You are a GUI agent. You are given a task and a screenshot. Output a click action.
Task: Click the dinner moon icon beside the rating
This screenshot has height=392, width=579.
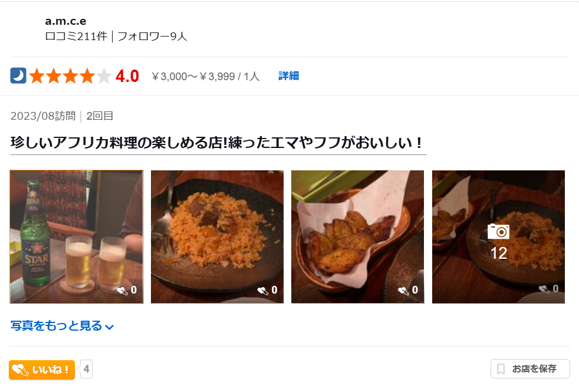(x=18, y=75)
